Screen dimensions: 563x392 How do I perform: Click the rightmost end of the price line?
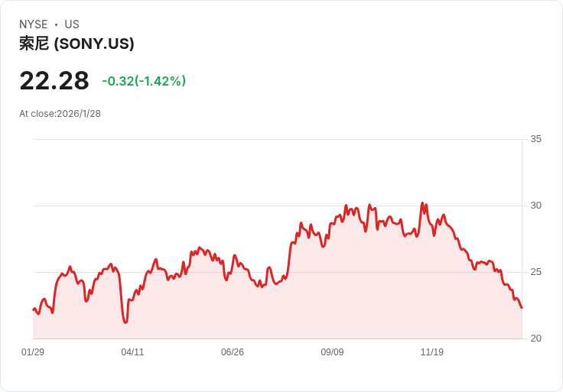tap(522, 308)
